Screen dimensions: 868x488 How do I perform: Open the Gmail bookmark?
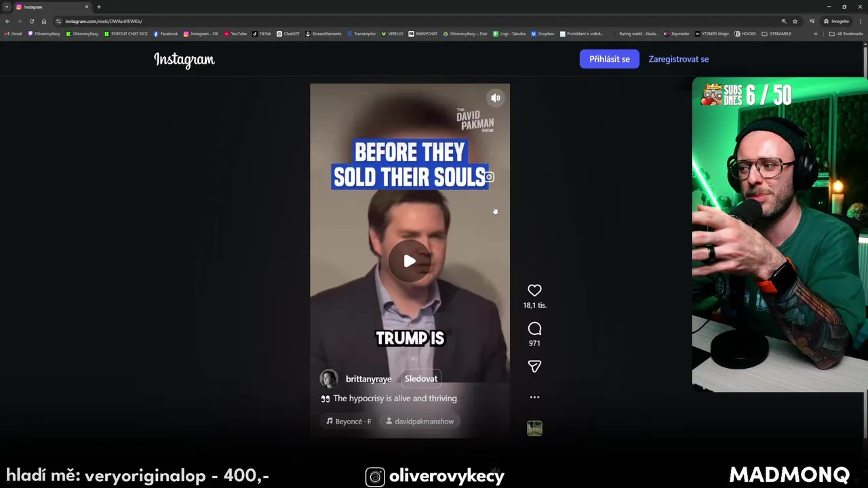pyautogui.click(x=14, y=34)
